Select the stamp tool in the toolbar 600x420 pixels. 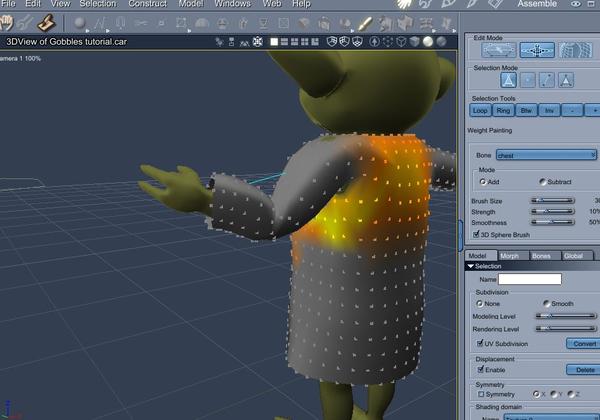coord(47,23)
